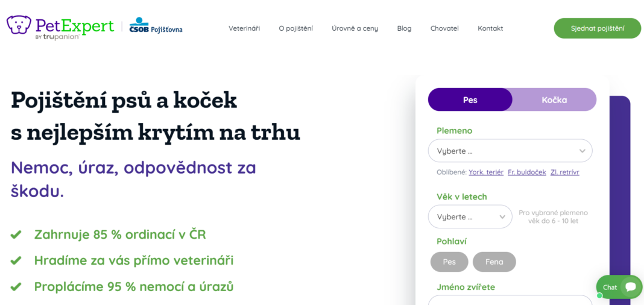644x305 pixels.
Task: Go to Úrovně a ceny page
Action: coord(355,28)
